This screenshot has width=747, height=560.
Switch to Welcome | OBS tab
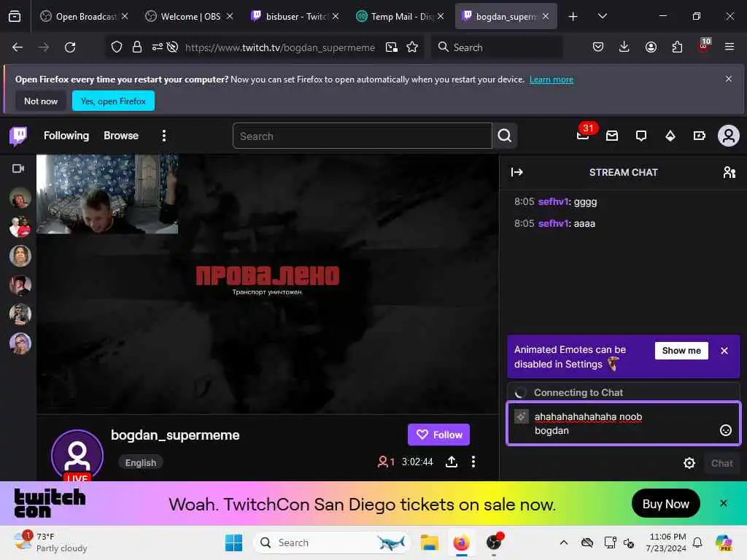[x=190, y=17]
